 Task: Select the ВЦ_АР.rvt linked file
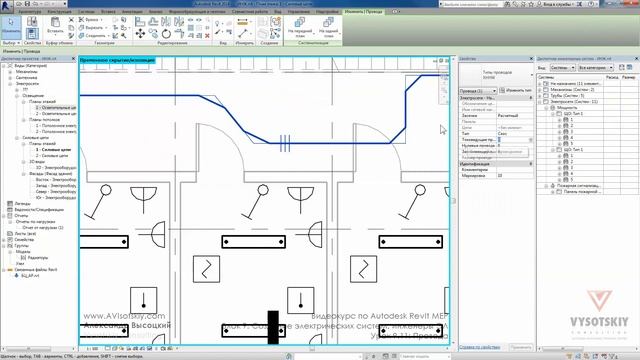[30, 276]
